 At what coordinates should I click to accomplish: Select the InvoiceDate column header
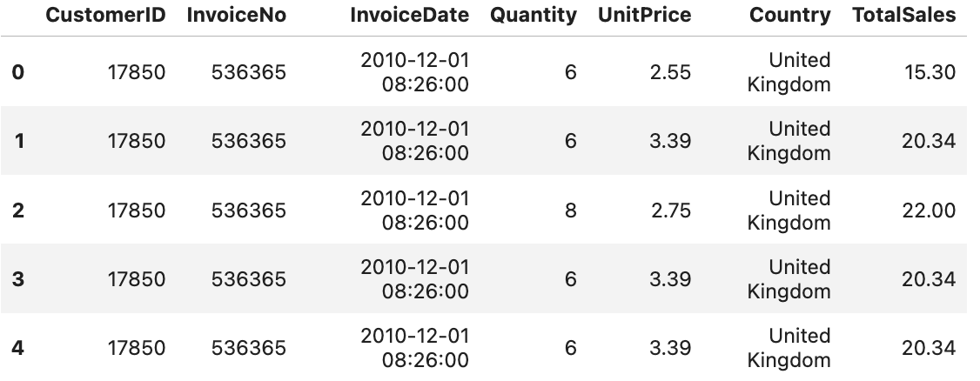(409, 16)
